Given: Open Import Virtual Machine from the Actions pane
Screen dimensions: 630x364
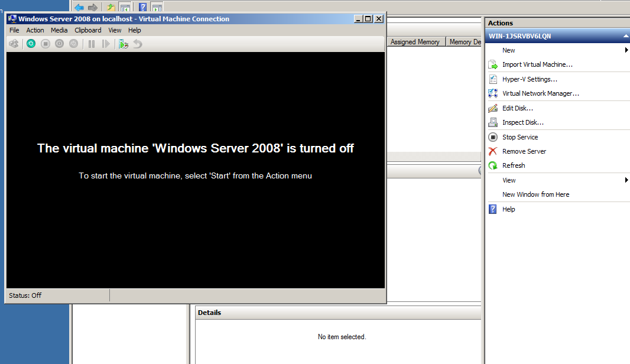Looking at the screenshot, I should point(537,64).
